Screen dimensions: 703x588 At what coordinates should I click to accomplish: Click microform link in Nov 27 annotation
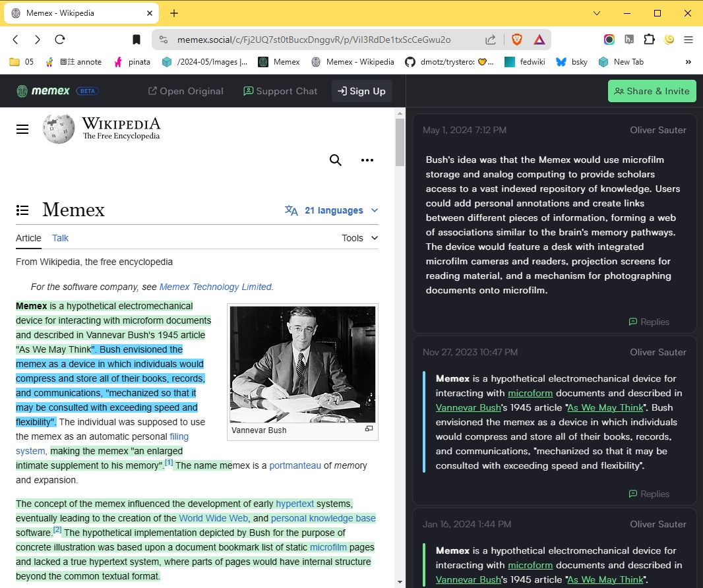[x=530, y=393]
